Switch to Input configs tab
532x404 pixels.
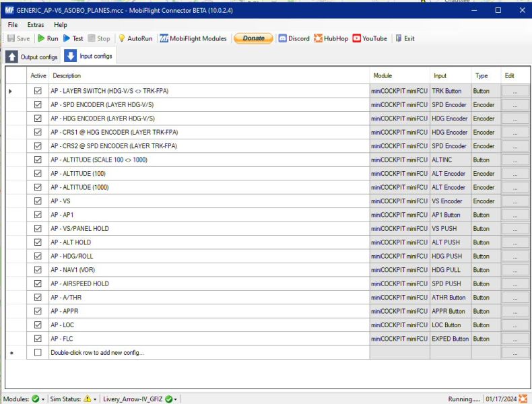88,56
